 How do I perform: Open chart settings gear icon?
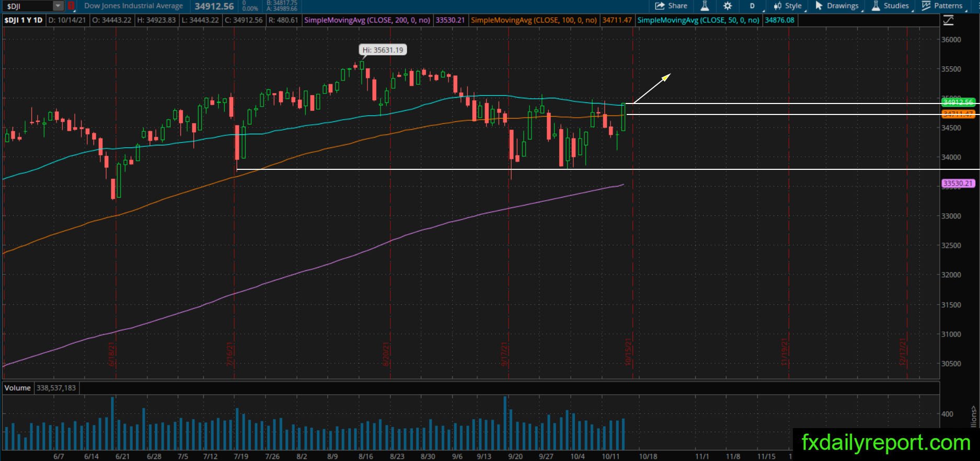tap(728, 6)
